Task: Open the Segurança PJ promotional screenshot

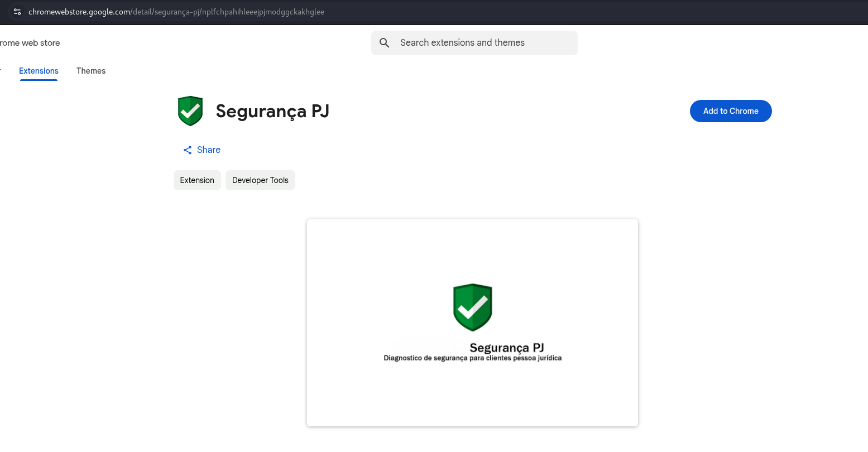Action: pyautogui.click(x=472, y=323)
